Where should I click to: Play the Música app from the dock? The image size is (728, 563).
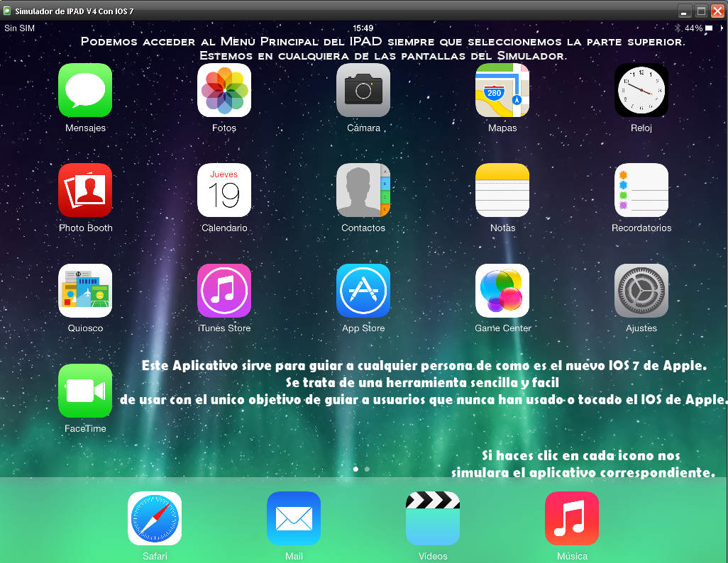point(572,518)
